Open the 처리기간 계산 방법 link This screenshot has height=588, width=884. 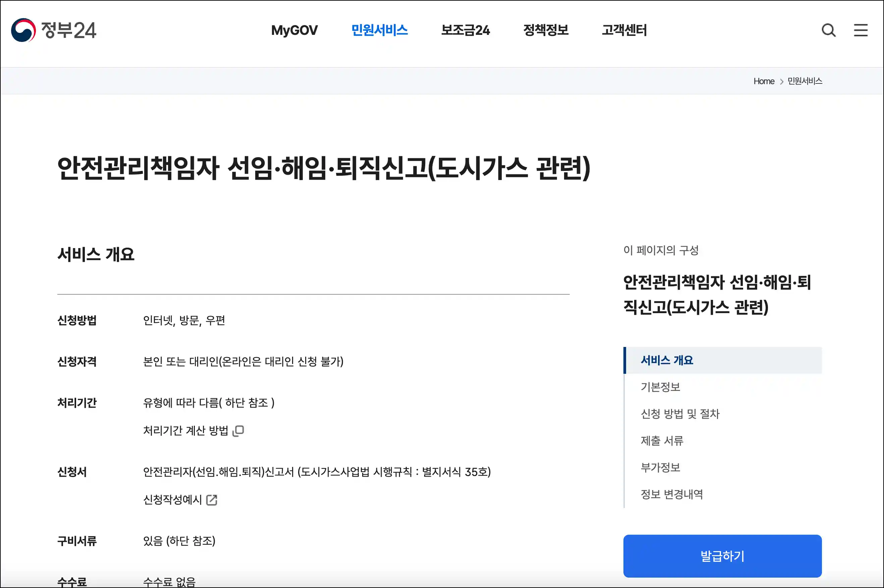186,430
